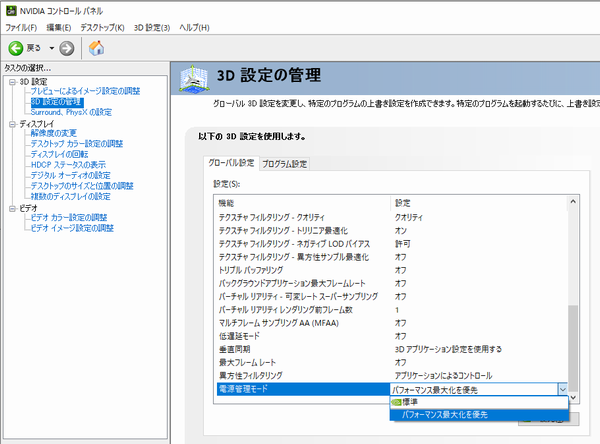Click the settings list scrollbar thumb
Image resolution: width=600 pixels, height=444 pixels.
point(573,348)
